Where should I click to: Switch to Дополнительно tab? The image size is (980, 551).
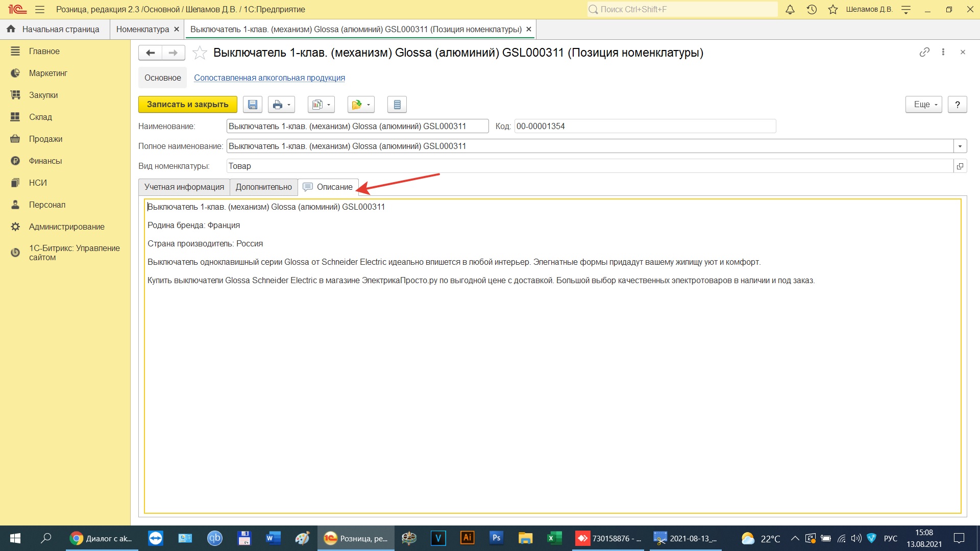pos(263,187)
